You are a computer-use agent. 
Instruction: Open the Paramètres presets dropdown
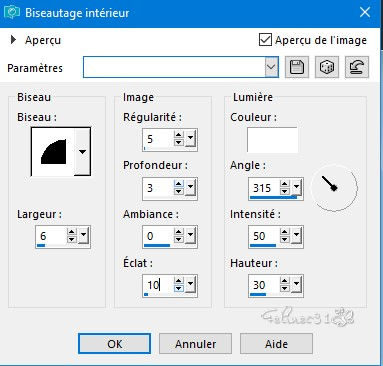[272, 67]
